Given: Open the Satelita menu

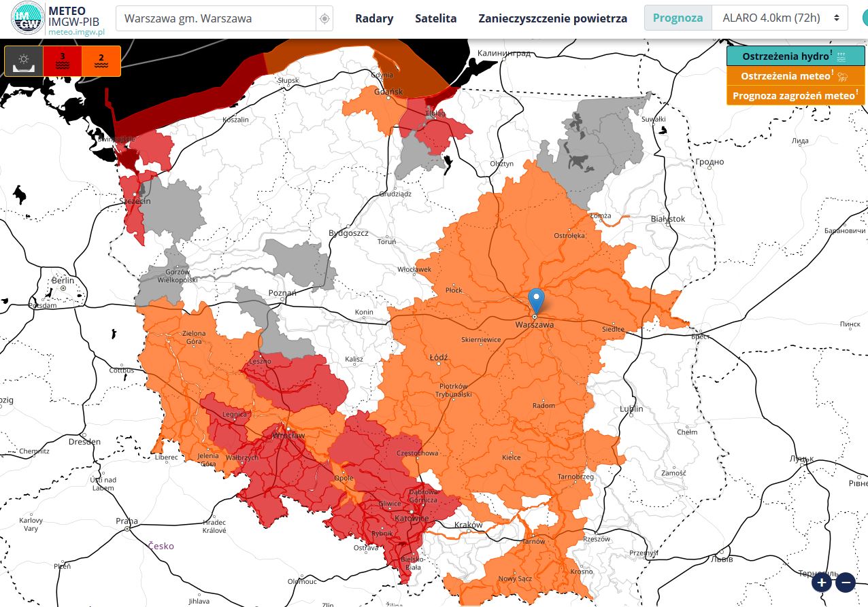Looking at the screenshot, I should point(436,18).
